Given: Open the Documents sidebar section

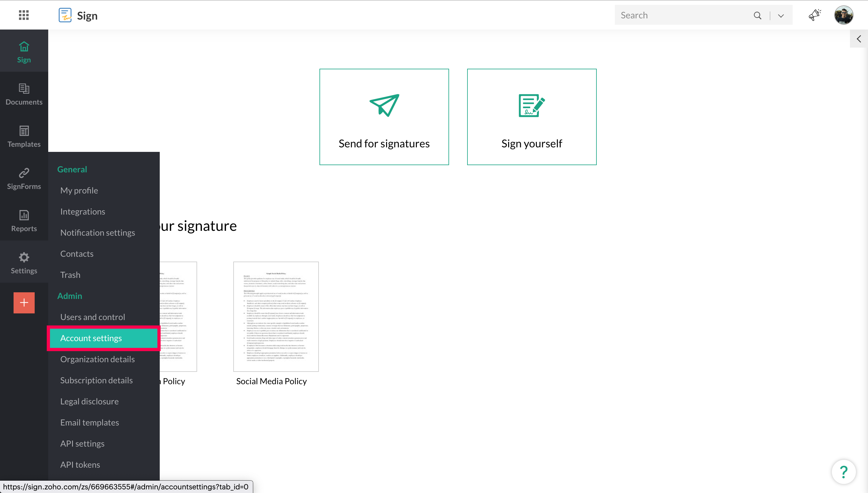Looking at the screenshot, I should tap(24, 94).
